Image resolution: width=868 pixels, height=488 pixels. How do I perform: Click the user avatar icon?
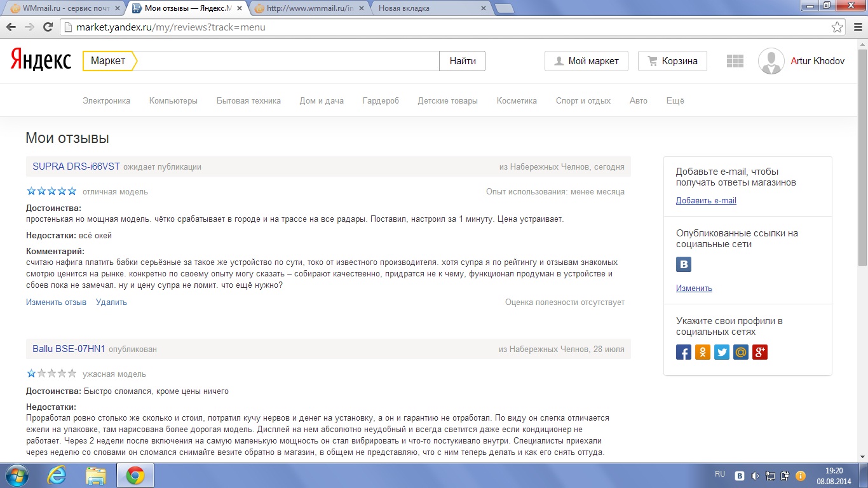pyautogui.click(x=771, y=61)
